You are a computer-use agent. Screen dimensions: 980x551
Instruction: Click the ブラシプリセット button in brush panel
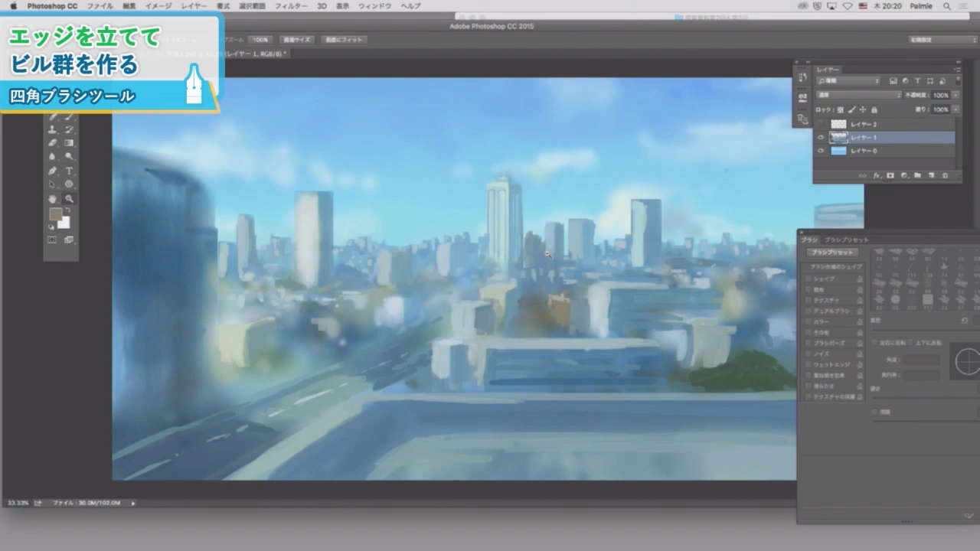coord(834,252)
